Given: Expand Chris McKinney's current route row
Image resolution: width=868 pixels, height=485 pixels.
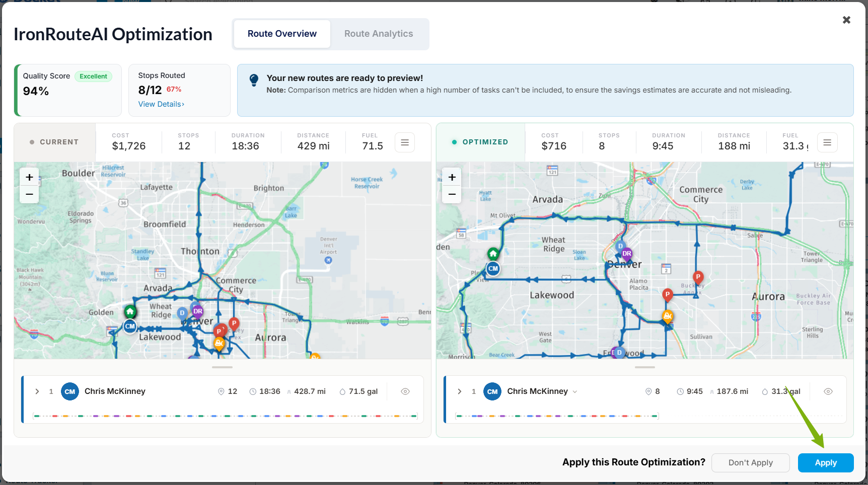Looking at the screenshot, I should point(37,391).
